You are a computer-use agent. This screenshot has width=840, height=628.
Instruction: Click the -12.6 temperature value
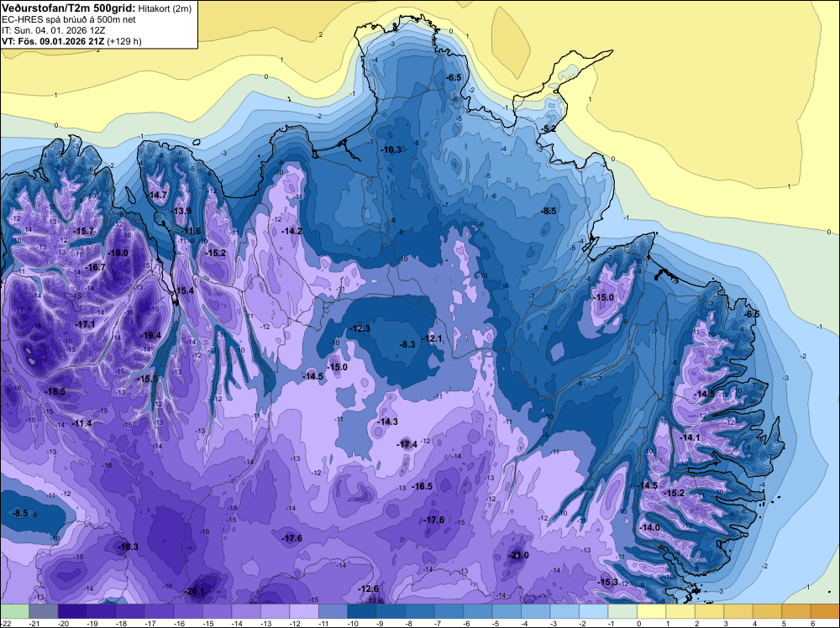click(x=369, y=589)
